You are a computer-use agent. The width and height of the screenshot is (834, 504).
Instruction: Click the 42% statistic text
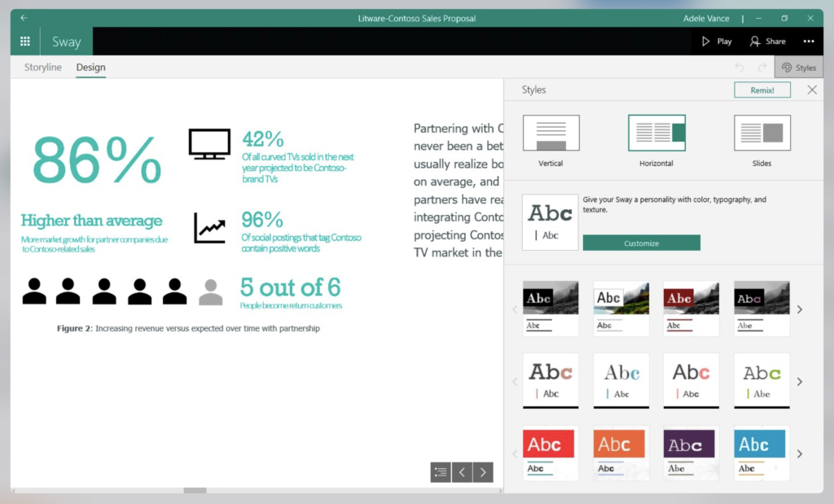(x=263, y=139)
